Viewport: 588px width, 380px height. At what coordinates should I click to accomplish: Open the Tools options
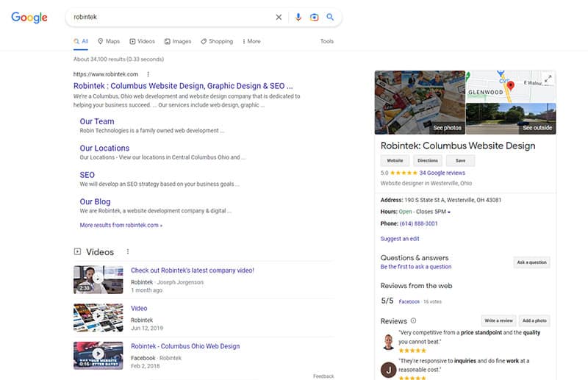[x=326, y=42]
